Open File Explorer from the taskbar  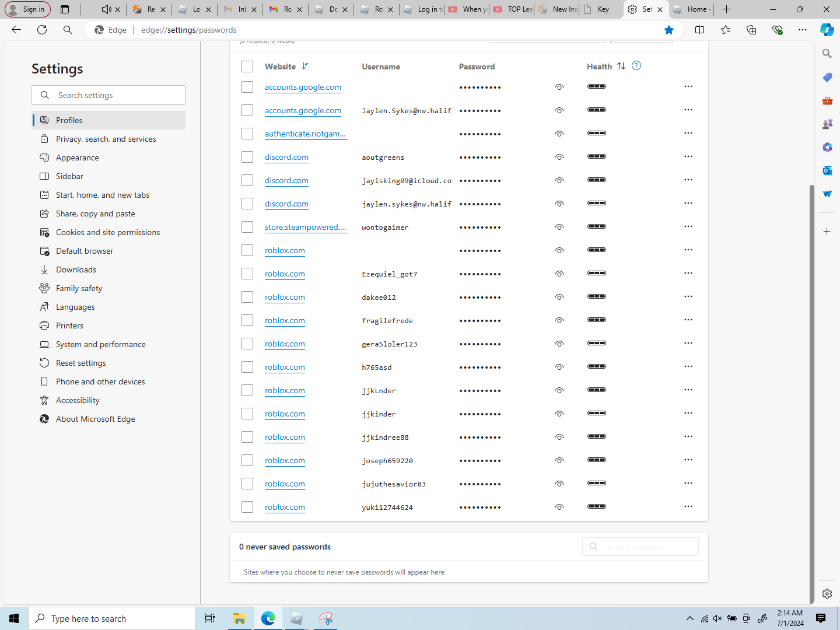[x=239, y=618]
